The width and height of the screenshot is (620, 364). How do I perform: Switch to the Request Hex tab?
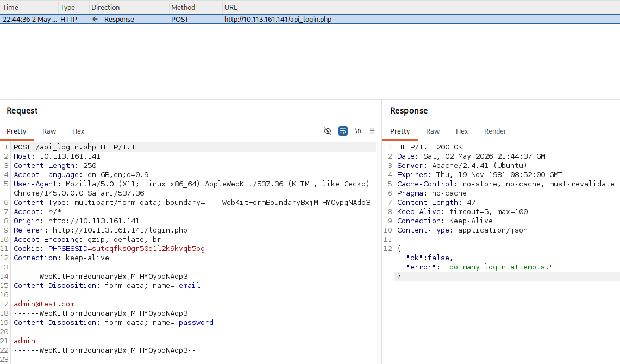pyautogui.click(x=78, y=131)
